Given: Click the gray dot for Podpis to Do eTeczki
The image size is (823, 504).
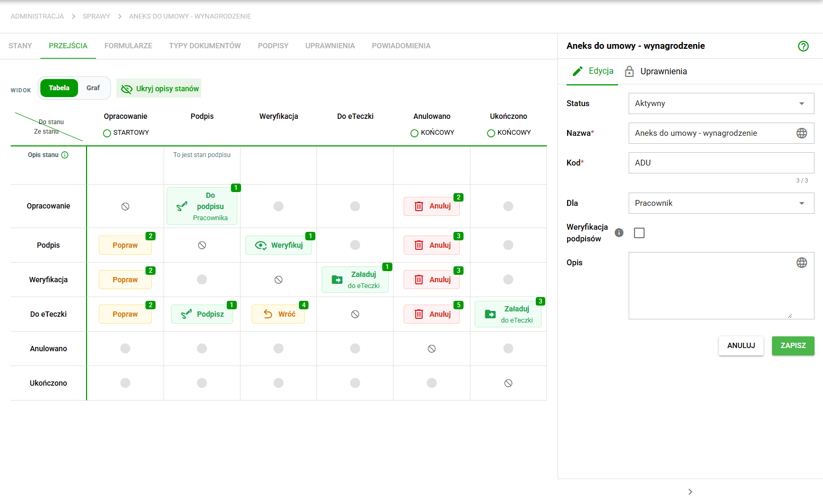Looking at the screenshot, I should [x=355, y=245].
